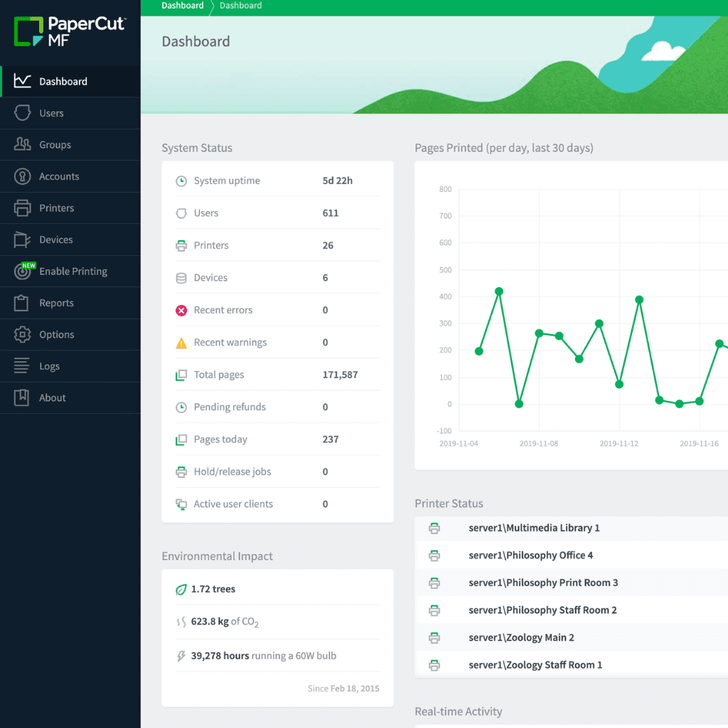Click the Enable Printing target icon
728x728 pixels.
click(23, 272)
